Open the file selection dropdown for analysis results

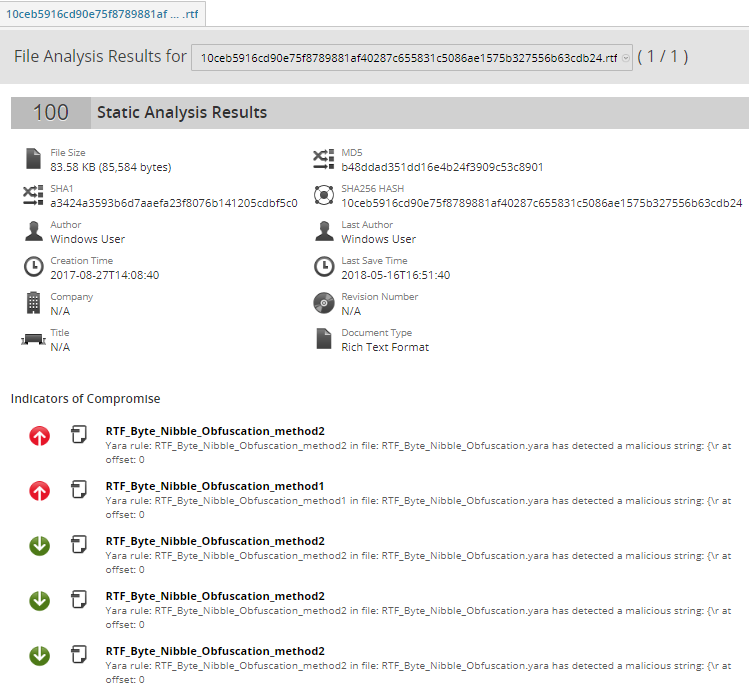tap(410, 58)
